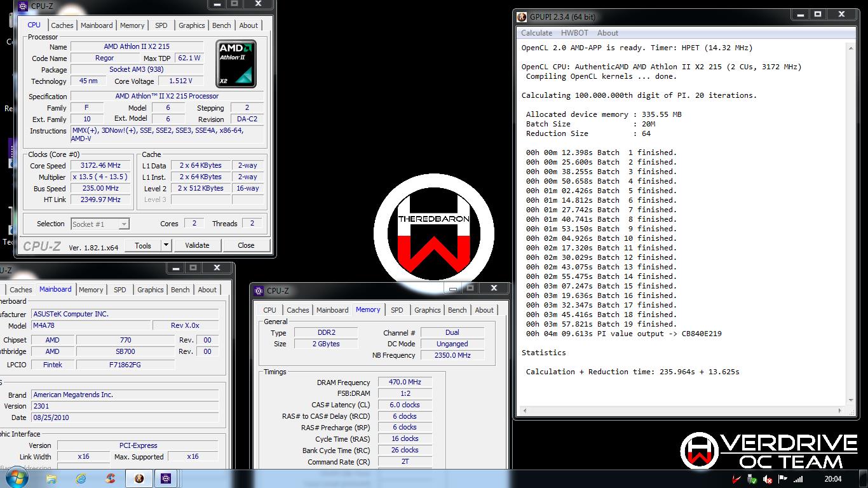Select Bench tab in bottom-left Mainboard window

180,290
